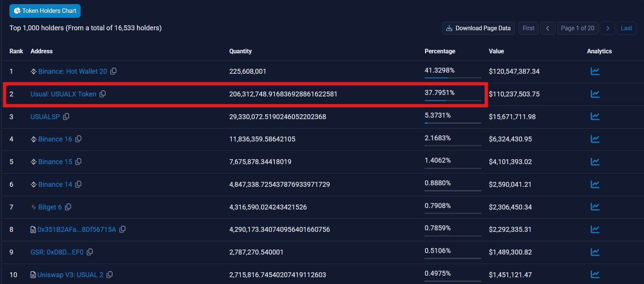Copy Binance 14 address
The height and width of the screenshot is (284, 644).
78,184
